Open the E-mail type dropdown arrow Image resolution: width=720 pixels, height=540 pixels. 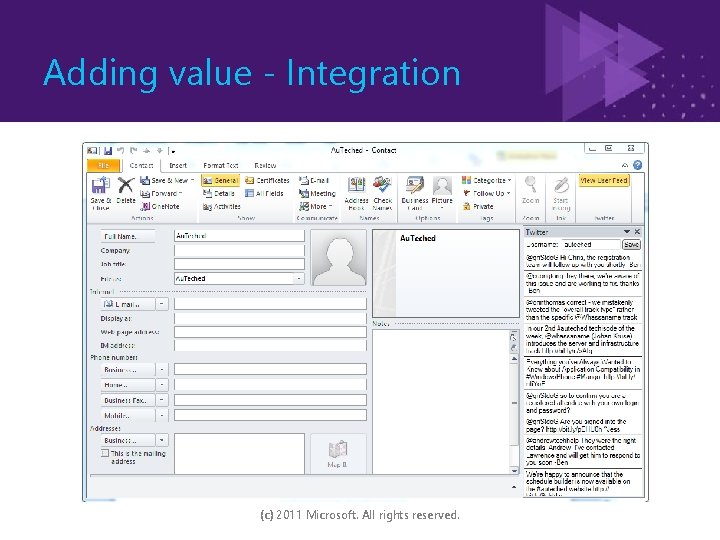(162, 304)
